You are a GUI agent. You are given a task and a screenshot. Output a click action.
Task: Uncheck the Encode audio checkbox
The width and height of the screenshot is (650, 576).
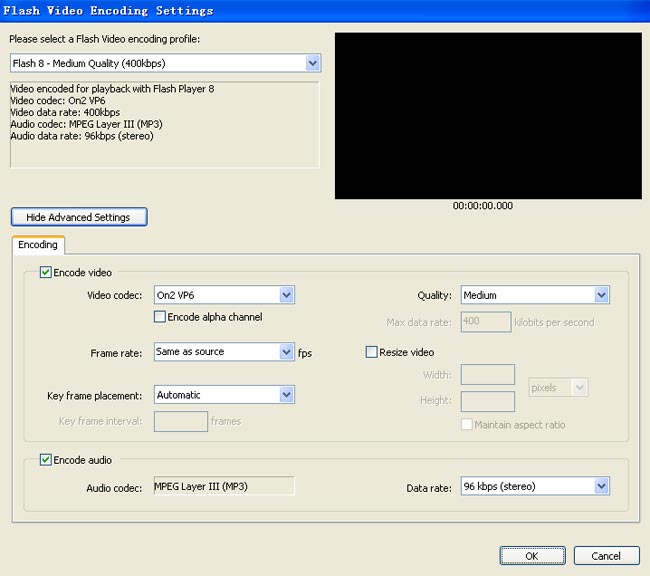[46, 460]
